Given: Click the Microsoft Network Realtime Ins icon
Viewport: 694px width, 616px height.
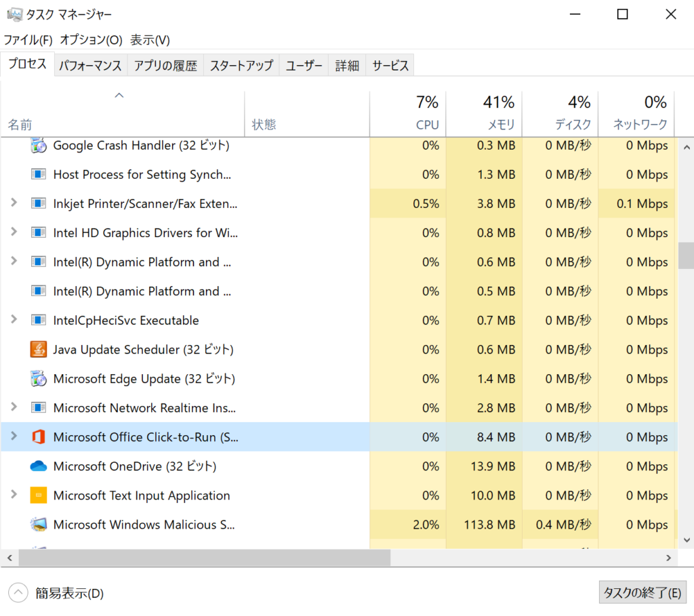Looking at the screenshot, I should point(39,407).
